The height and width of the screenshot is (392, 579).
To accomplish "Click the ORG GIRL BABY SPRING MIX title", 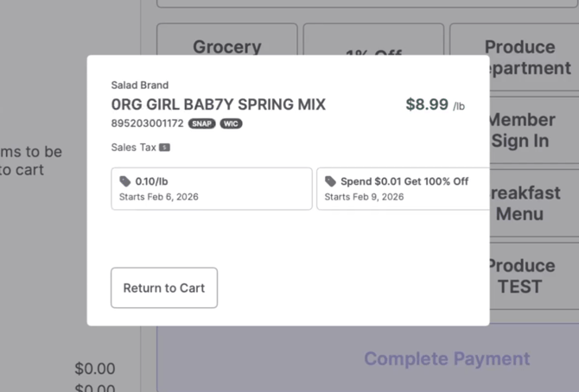I will click(219, 104).
